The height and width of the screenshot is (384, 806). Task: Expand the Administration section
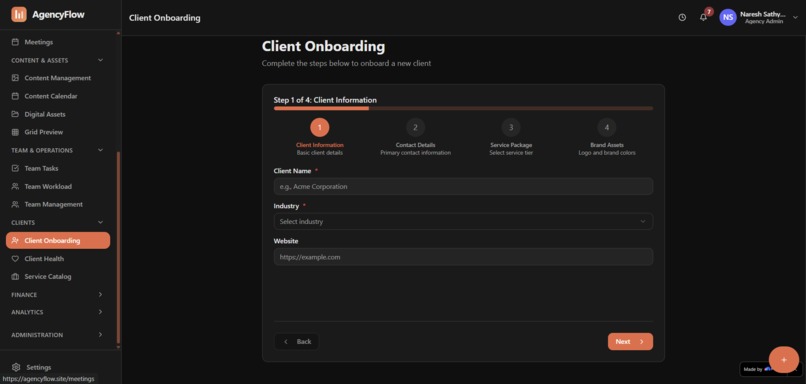[100, 335]
